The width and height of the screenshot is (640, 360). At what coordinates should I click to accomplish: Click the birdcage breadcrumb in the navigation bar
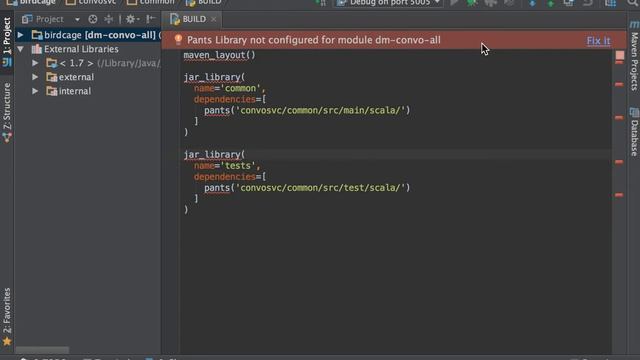tap(31, 2)
